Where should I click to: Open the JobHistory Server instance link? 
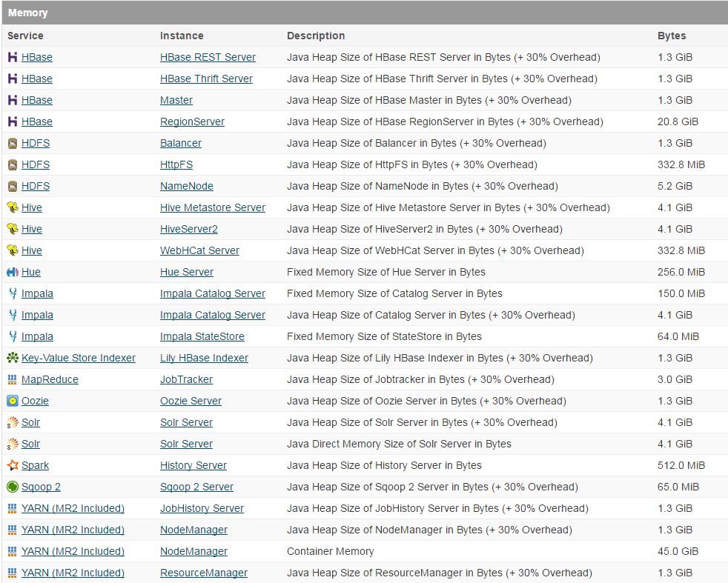click(x=202, y=508)
